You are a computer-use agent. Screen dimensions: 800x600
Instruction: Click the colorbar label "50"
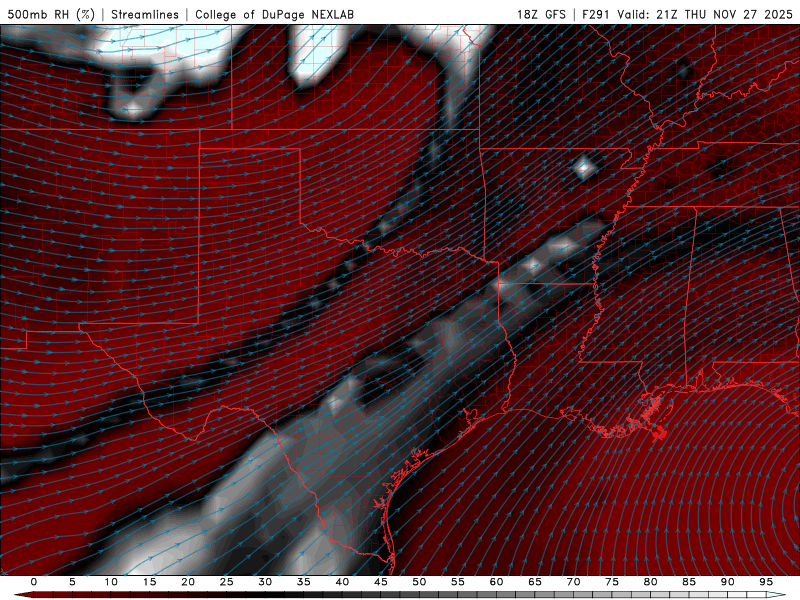coord(419,582)
